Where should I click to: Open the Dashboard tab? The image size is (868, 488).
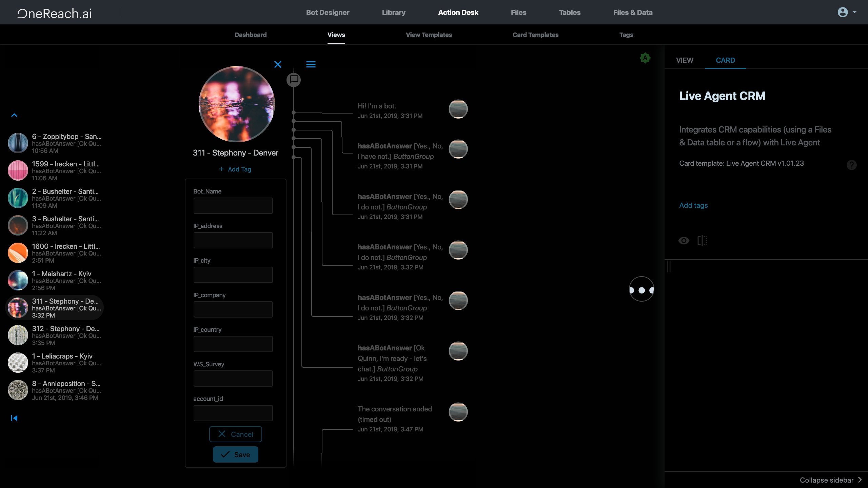click(251, 35)
